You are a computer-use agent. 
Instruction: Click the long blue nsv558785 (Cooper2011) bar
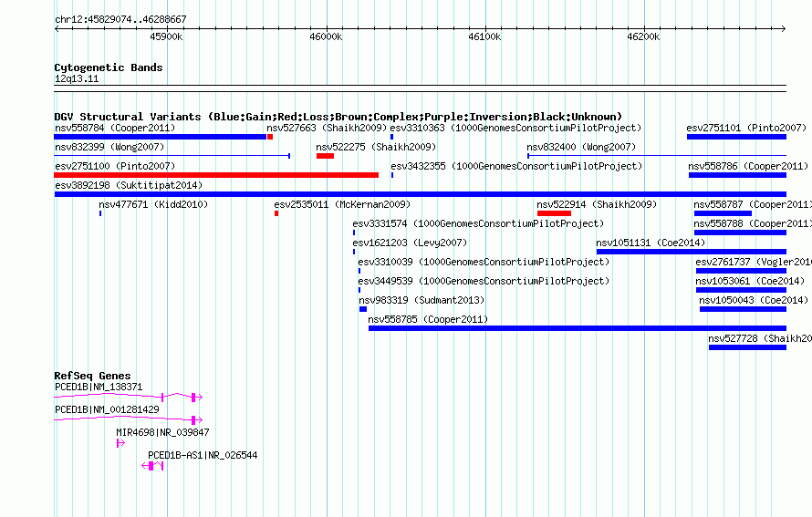pos(578,328)
